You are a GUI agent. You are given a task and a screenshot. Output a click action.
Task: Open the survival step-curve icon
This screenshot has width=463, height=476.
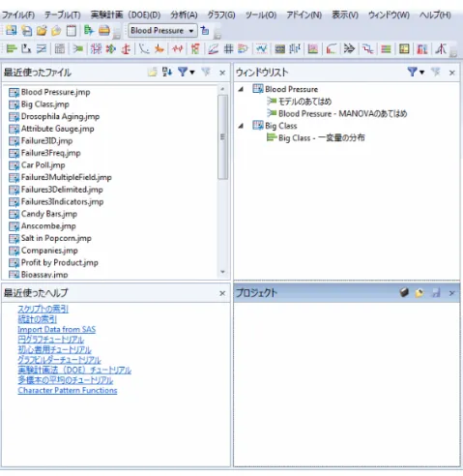367,49
